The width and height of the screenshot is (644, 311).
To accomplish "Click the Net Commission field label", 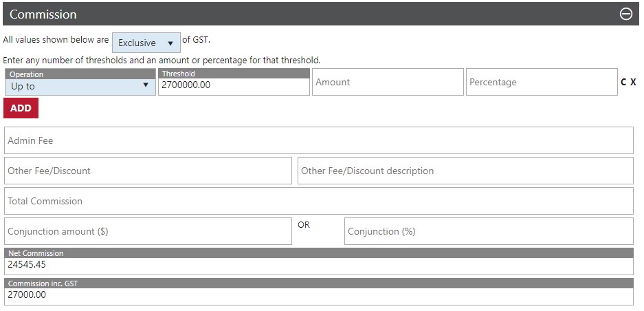I will (x=36, y=253).
